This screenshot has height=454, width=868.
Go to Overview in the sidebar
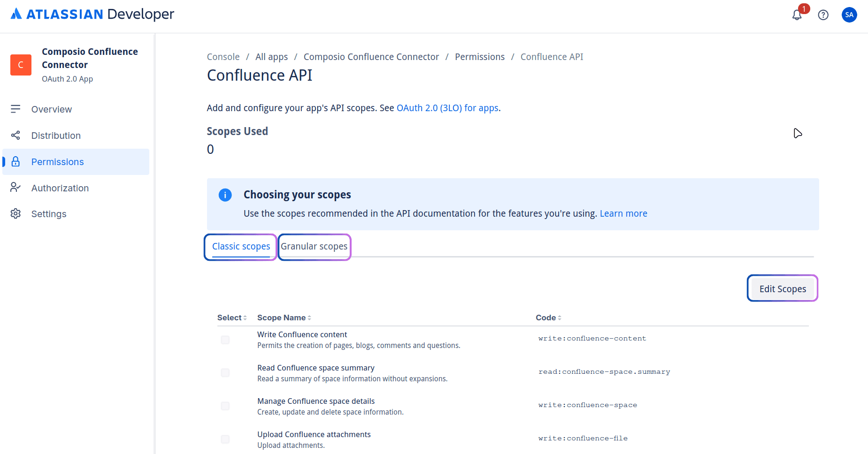(76, 109)
